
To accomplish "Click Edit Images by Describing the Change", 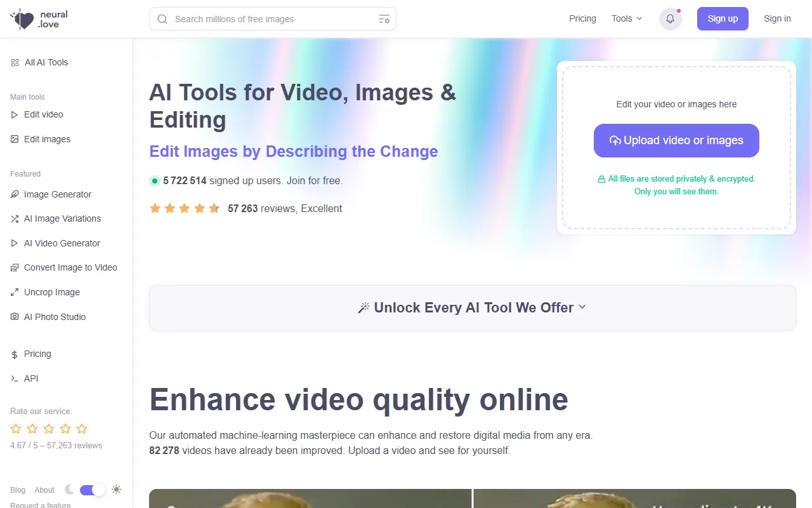I will click(x=294, y=152).
